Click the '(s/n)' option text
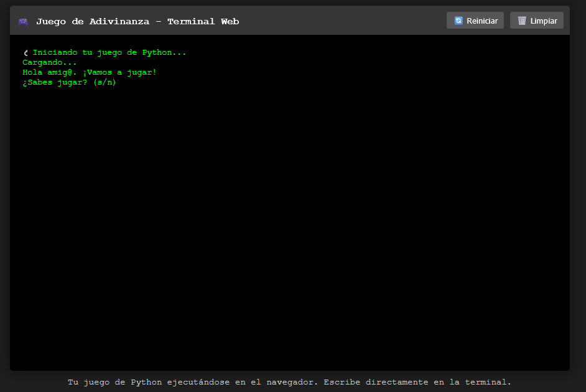 click(x=104, y=82)
